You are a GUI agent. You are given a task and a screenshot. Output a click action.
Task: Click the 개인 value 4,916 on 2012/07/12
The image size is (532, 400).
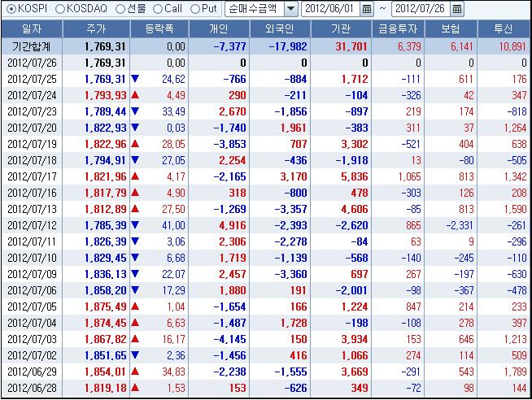[x=233, y=225]
